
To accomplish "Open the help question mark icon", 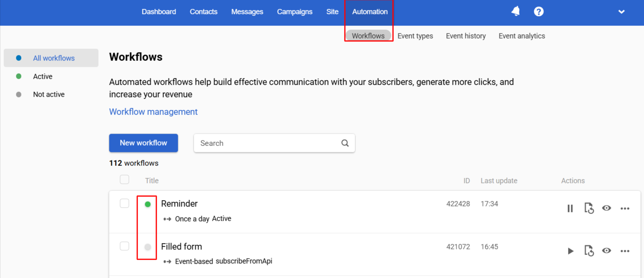I will tap(539, 12).
